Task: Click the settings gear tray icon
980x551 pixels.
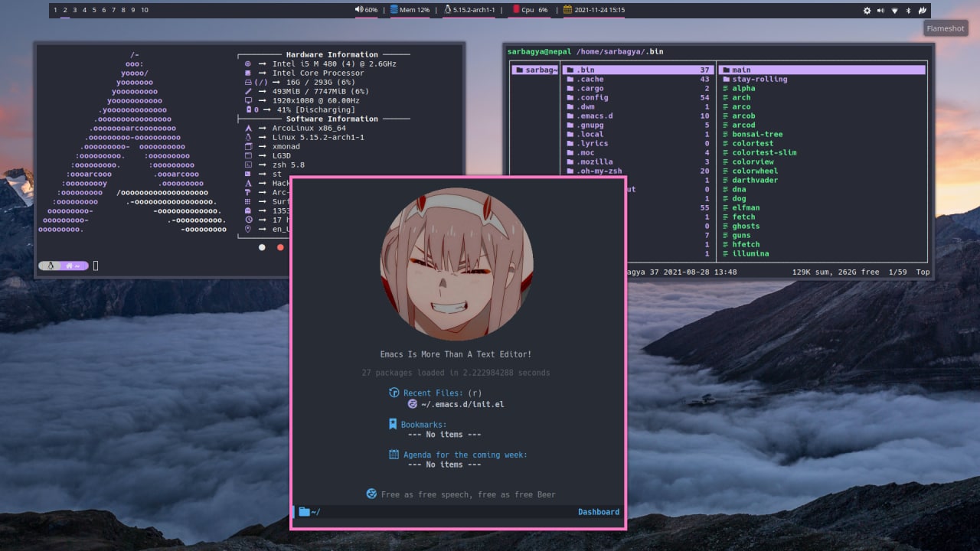Action: point(867,11)
